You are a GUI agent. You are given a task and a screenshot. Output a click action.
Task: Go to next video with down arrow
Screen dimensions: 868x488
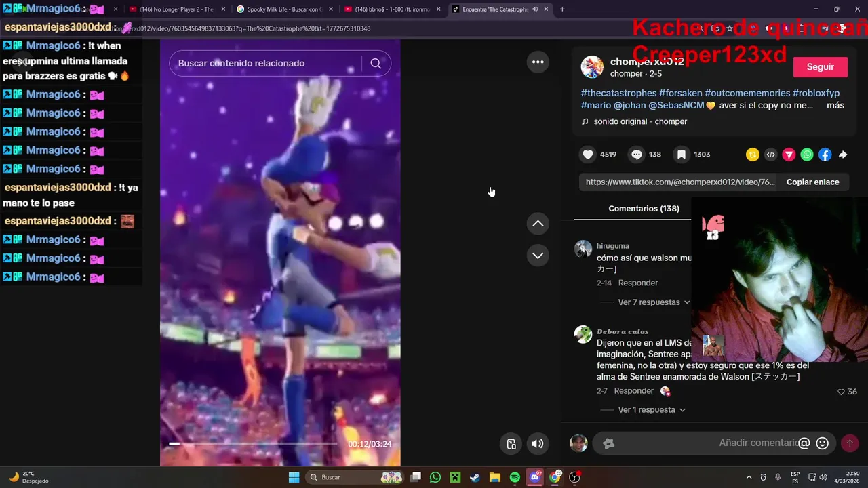pyautogui.click(x=538, y=256)
